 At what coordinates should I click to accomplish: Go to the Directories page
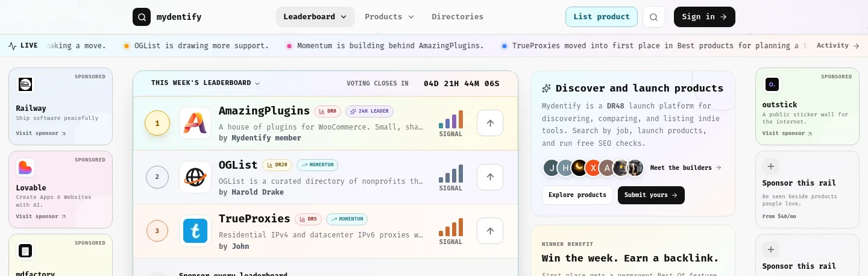pos(458,17)
